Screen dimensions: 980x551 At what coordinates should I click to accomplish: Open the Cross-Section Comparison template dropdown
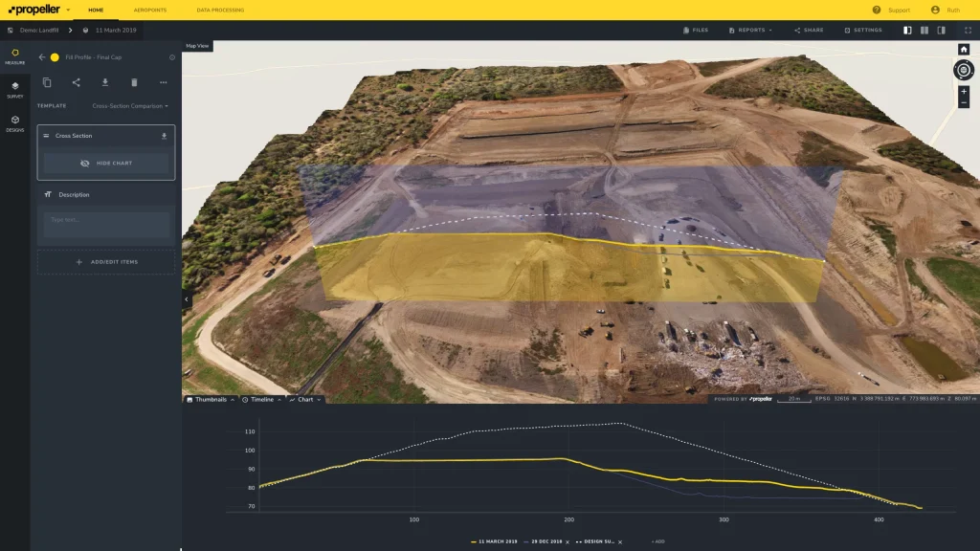coord(130,105)
